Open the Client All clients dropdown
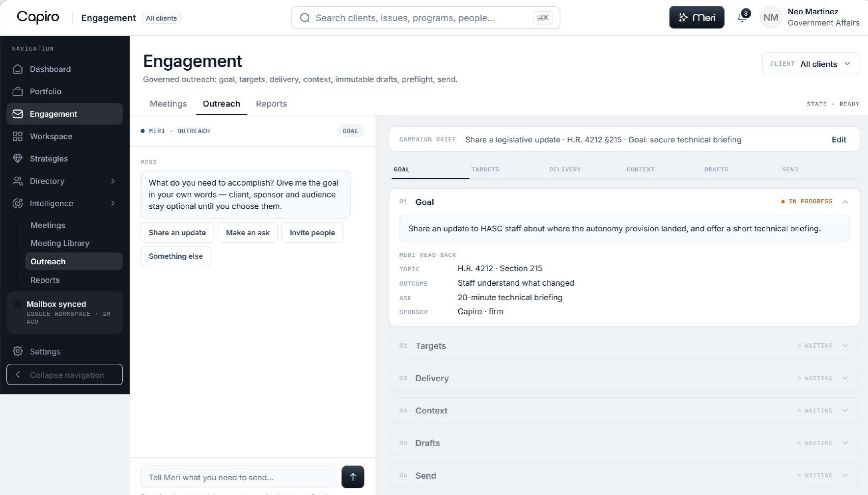 (811, 64)
